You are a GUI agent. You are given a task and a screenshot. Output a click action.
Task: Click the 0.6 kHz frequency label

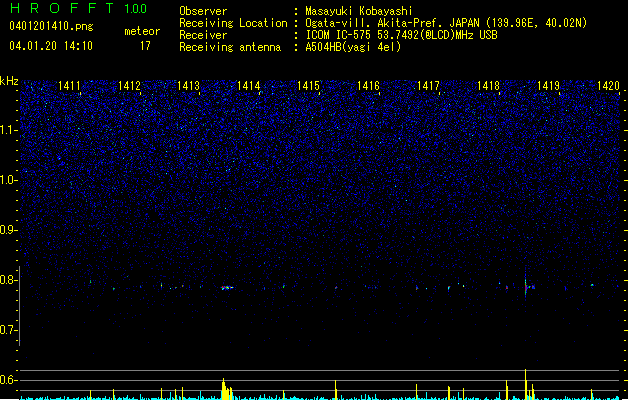coord(8,380)
